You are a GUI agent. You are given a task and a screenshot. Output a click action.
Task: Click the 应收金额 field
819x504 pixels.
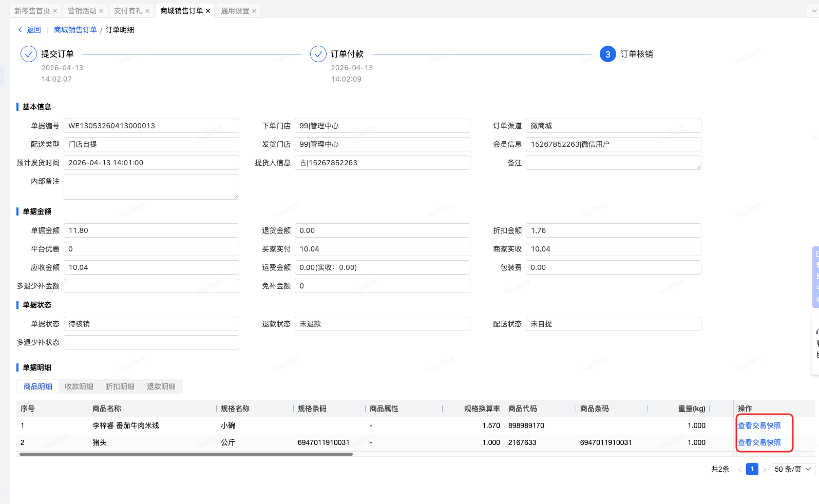pyautogui.click(x=151, y=267)
